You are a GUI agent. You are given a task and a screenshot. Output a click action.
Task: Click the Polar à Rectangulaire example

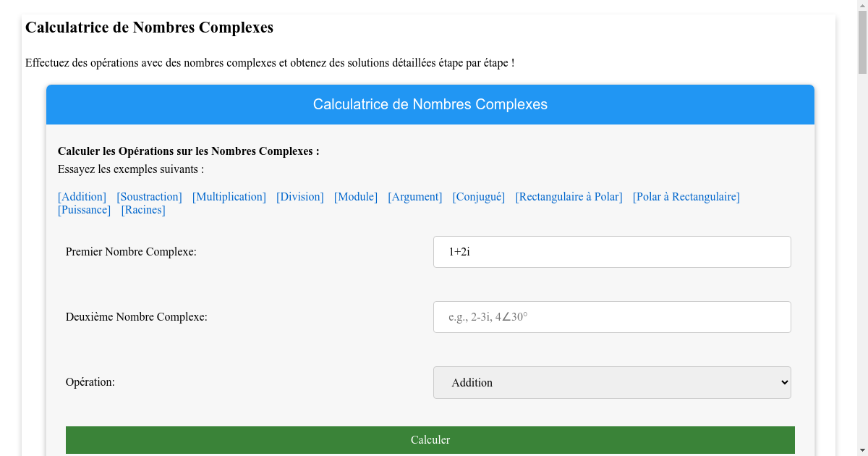click(686, 196)
